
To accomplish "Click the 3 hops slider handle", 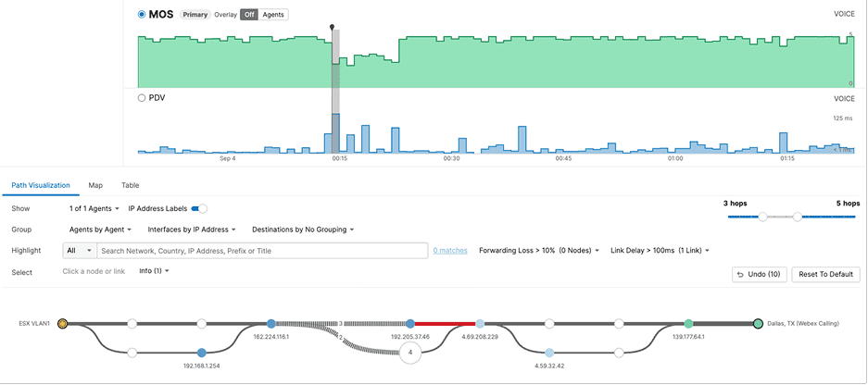I will (762, 217).
